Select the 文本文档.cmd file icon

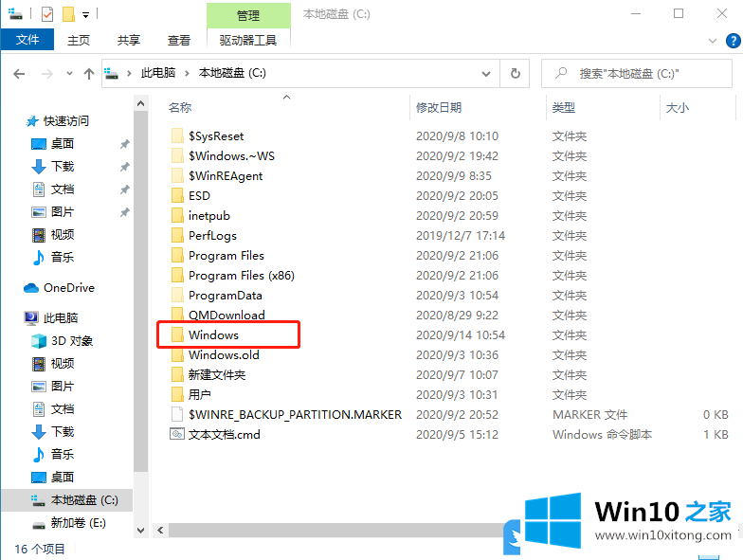pos(176,434)
